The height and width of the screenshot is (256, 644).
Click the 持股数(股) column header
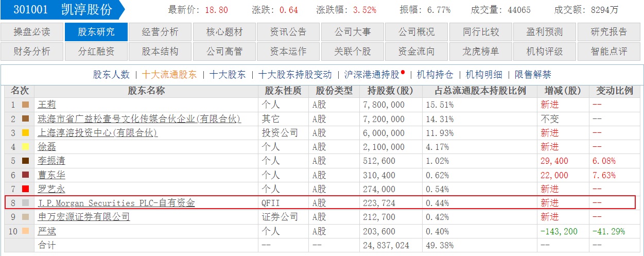coord(391,91)
